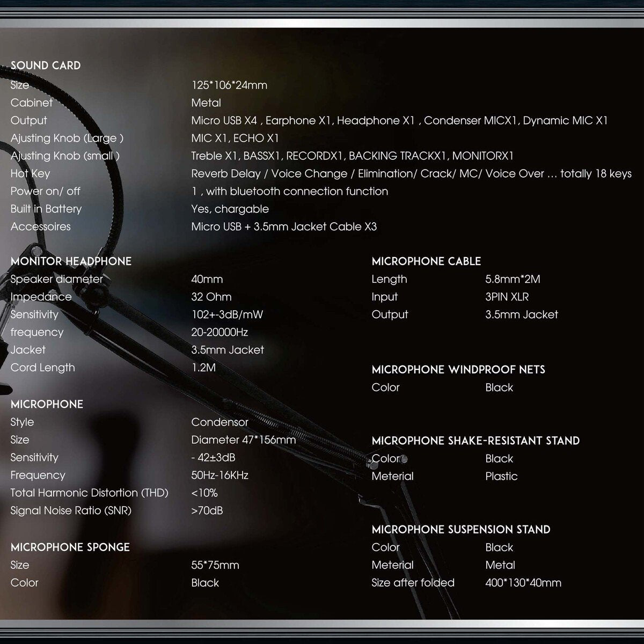This screenshot has width=644, height=644.
Task: Click the Hot Key label
Action: coord(30,173)
